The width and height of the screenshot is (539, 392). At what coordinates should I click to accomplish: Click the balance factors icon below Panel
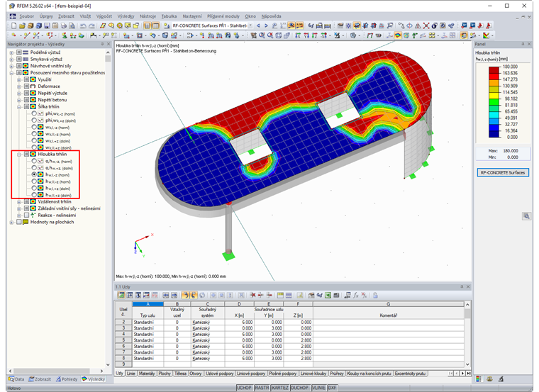(489, 379)
